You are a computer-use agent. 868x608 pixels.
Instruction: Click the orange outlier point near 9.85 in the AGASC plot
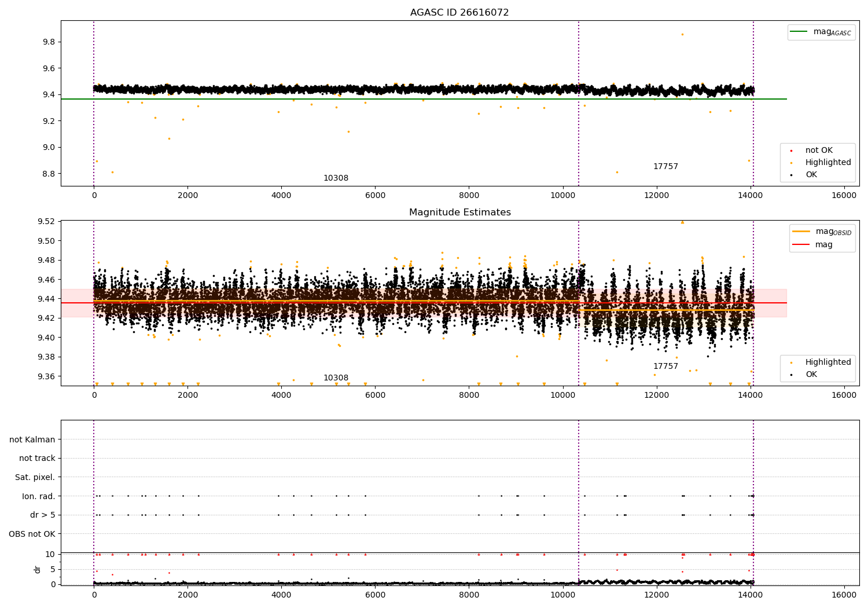pos(682,34)
